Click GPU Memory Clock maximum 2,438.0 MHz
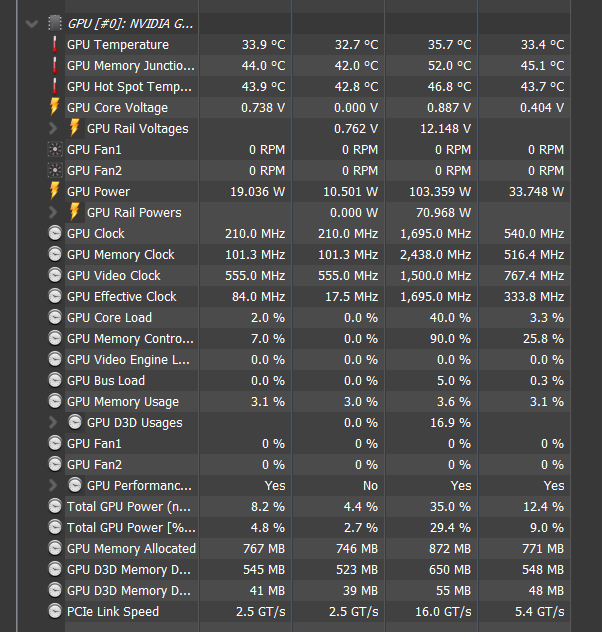Image resolution: width=602 pixels, height=632 pixels. click(436, 255)
